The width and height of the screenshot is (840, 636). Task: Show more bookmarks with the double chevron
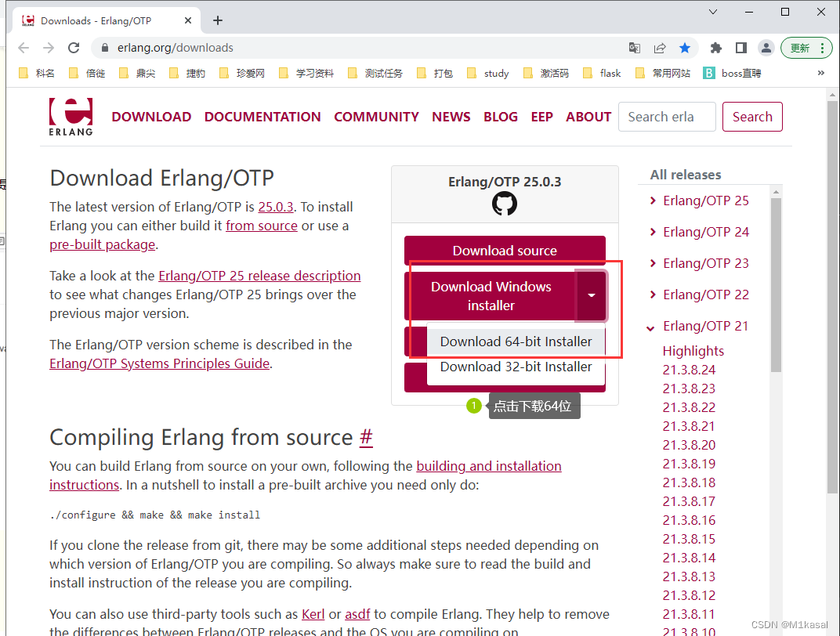(x=820, y=73)
